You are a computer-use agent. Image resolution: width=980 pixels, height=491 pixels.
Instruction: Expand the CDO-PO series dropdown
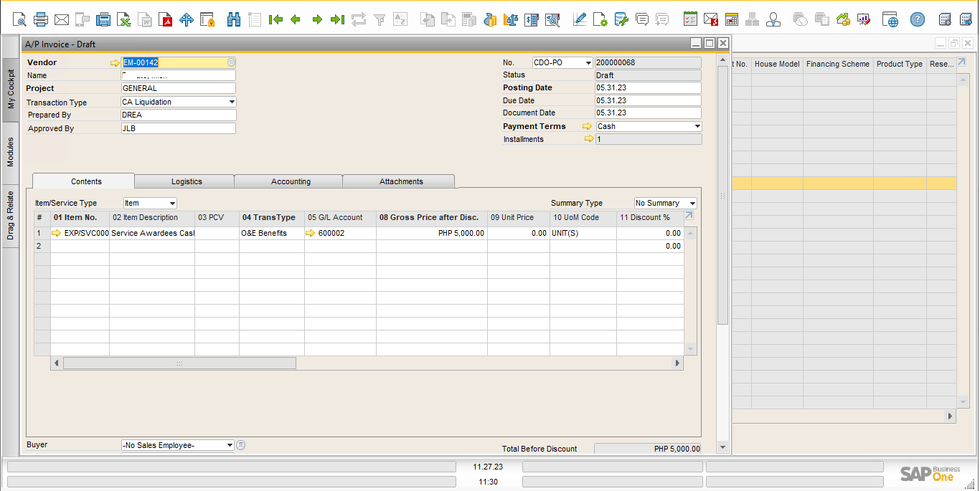(588, 63)
